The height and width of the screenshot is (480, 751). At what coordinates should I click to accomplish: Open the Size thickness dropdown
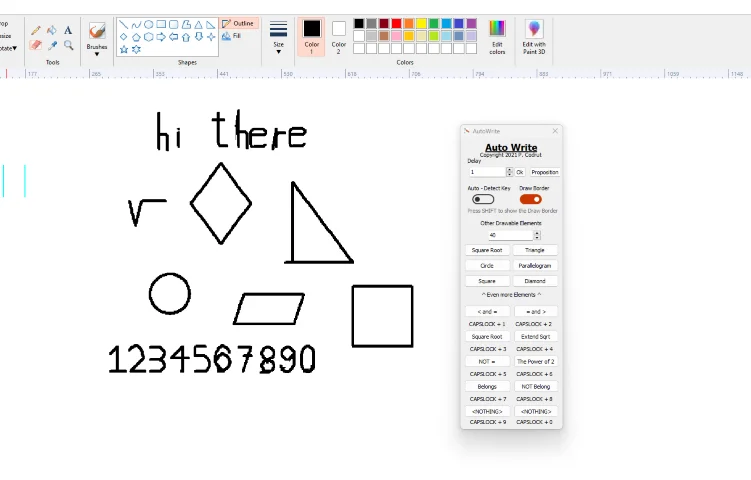tap(278, 37)
